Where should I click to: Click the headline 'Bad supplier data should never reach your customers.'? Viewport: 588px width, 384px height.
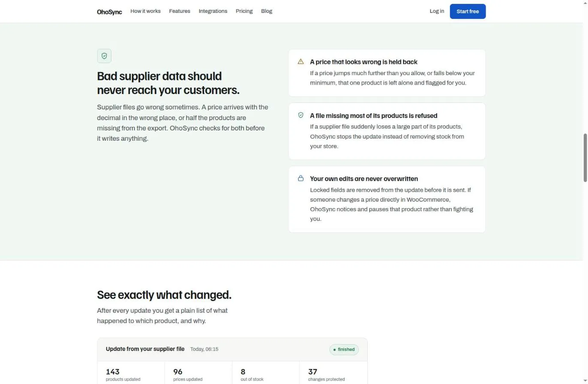168,83
